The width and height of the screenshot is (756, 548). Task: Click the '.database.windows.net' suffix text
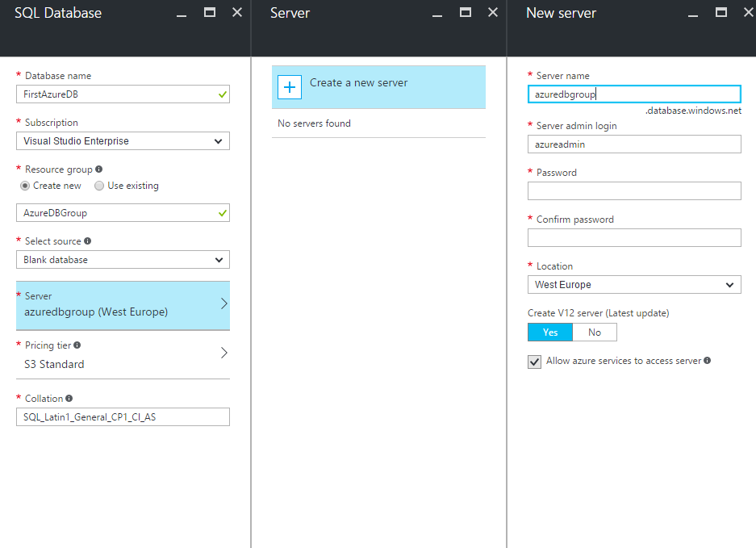point(693,111)
